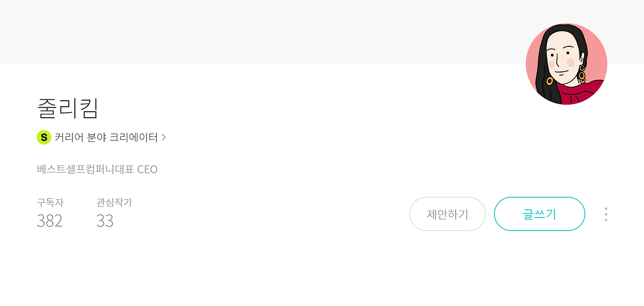This screenshot has height=306, width=644.
Task: Open the vertical ellipsis options menu
Action: 606,214
